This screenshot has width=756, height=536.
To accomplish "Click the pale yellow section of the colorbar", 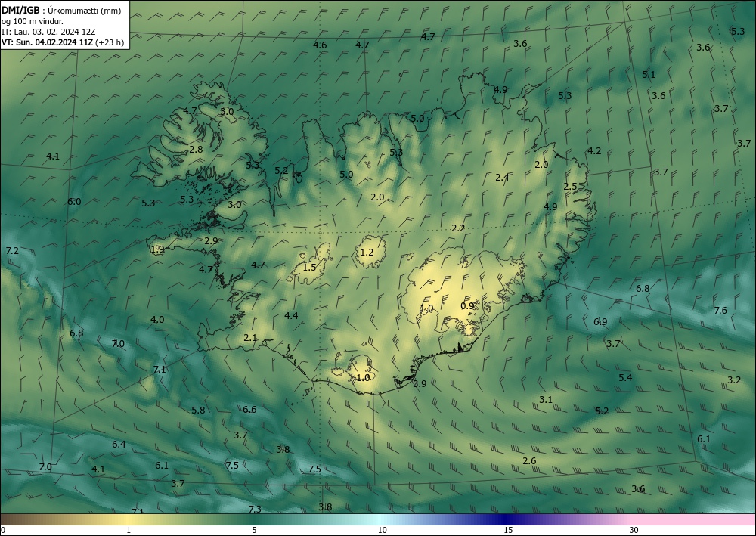I will tap(128, 519).
